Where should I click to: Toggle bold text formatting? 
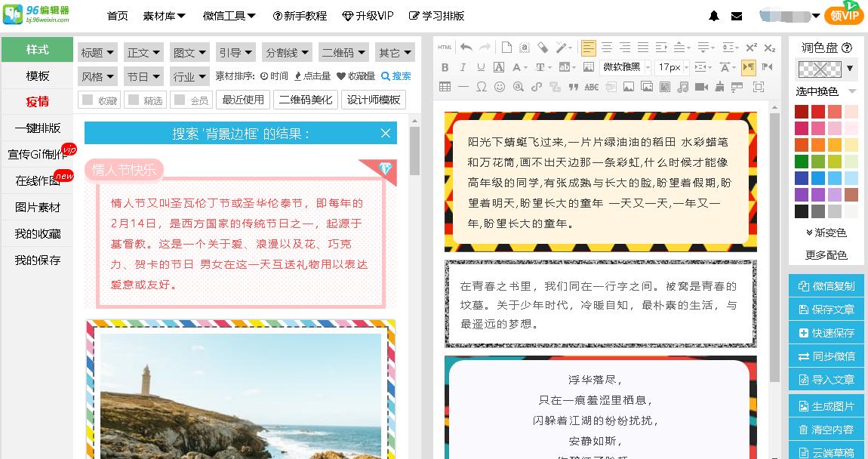[x=445, y=67]
